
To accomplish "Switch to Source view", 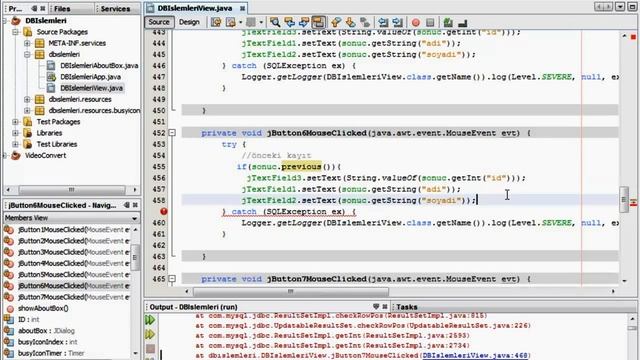I will 159,22.
